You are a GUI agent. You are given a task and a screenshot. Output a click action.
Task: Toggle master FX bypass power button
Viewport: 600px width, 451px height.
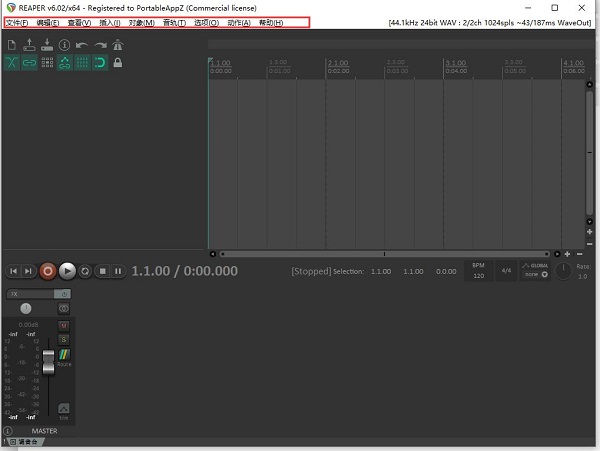pyautogui.click(x=64, y=294)
